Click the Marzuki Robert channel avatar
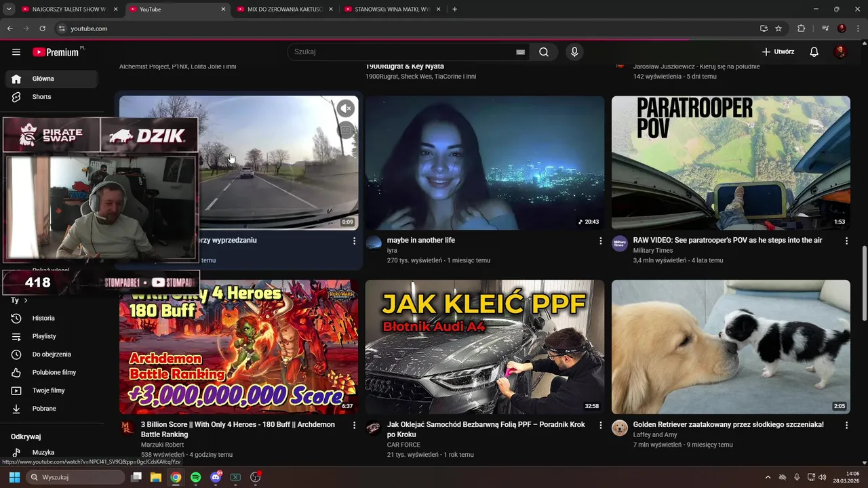This screenshot has width=868, height=488. 127,428
